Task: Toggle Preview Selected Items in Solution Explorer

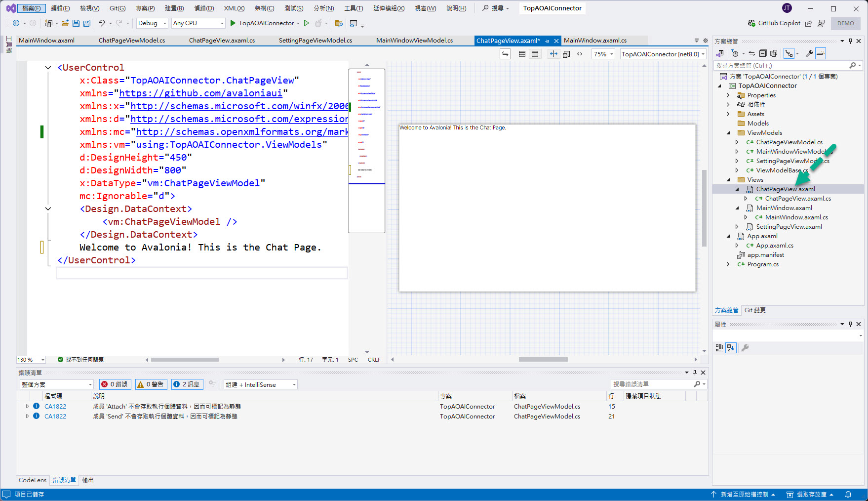Action: 821,53
